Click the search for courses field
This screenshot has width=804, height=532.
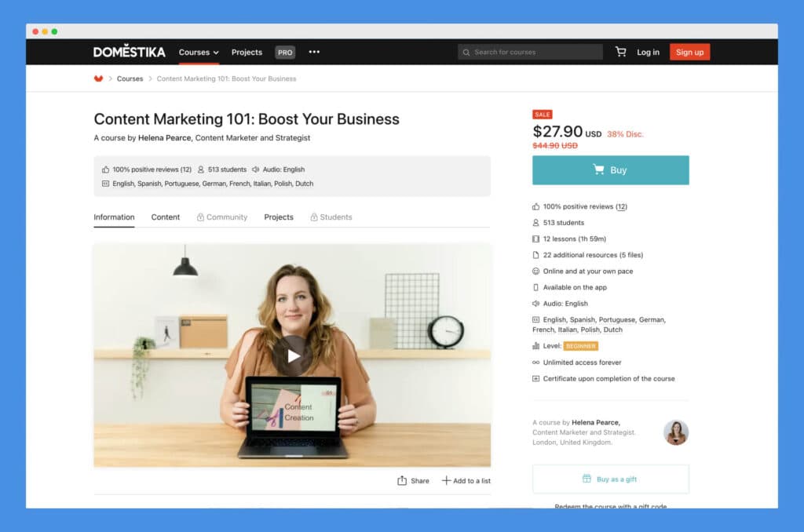tap(530, 52)
